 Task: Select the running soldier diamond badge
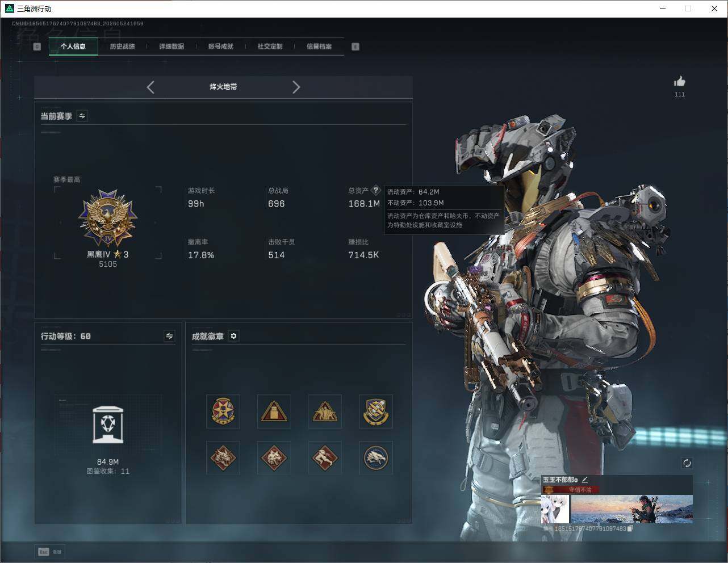325,457
